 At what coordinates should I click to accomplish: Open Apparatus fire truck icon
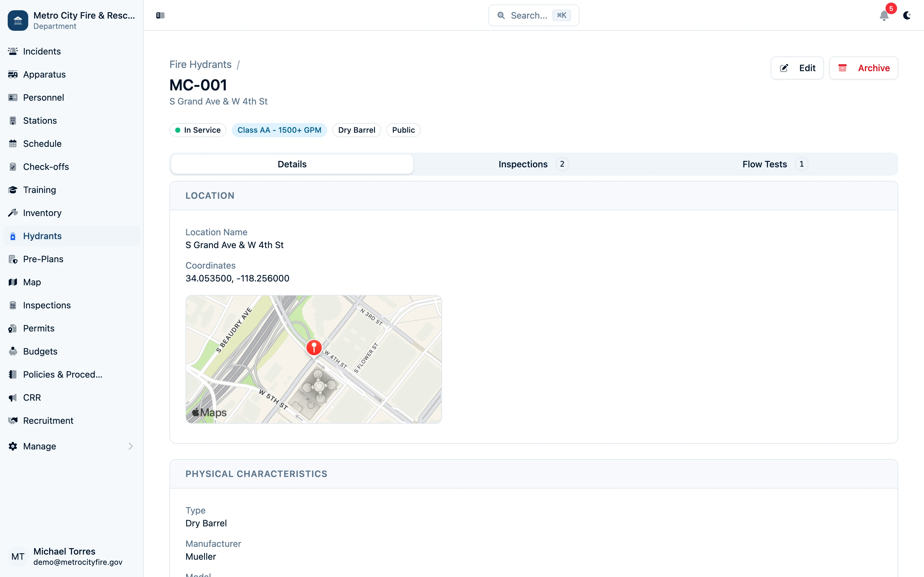(x=13, y=74)
